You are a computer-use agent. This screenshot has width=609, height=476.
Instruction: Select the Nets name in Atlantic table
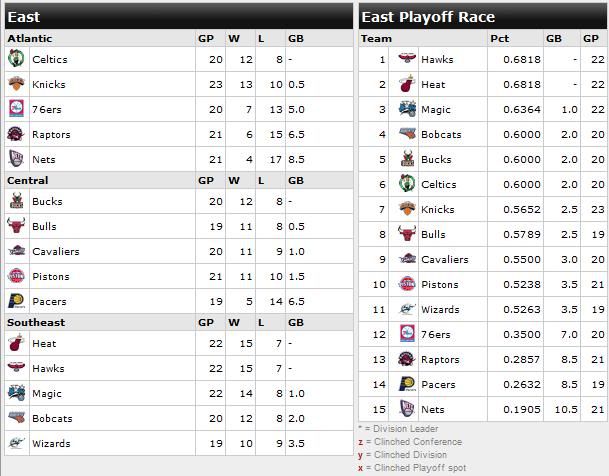pos(44,159)
